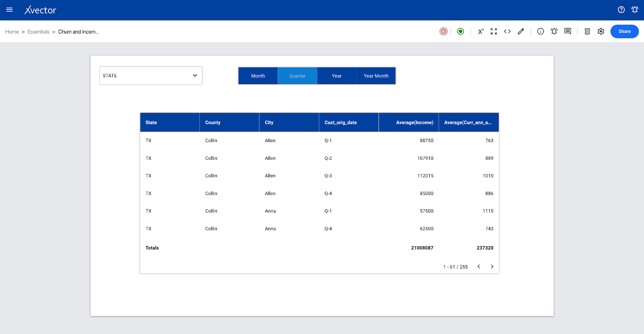
Task: Click the fullscreen expand icon
Action: (494, 31)
